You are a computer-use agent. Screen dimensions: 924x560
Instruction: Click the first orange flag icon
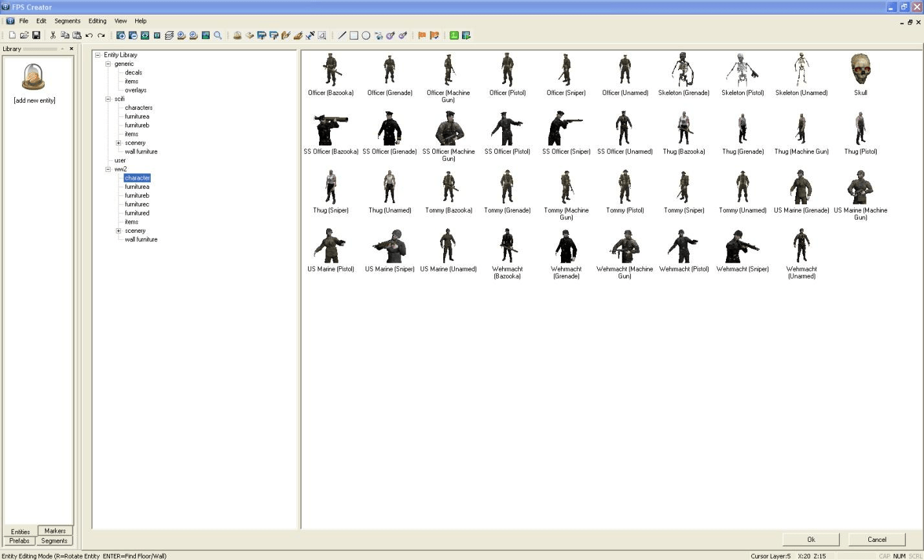(422, 36)
